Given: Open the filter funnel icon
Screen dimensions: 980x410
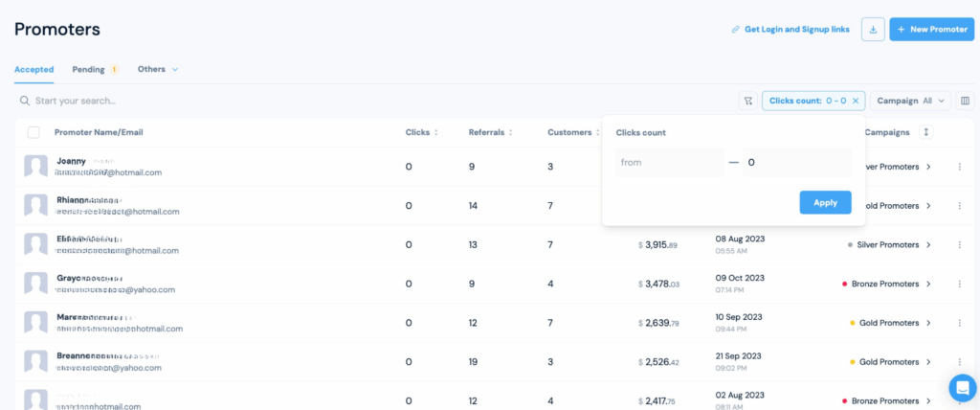Looking at the screenshot, I should coord(747,101).
